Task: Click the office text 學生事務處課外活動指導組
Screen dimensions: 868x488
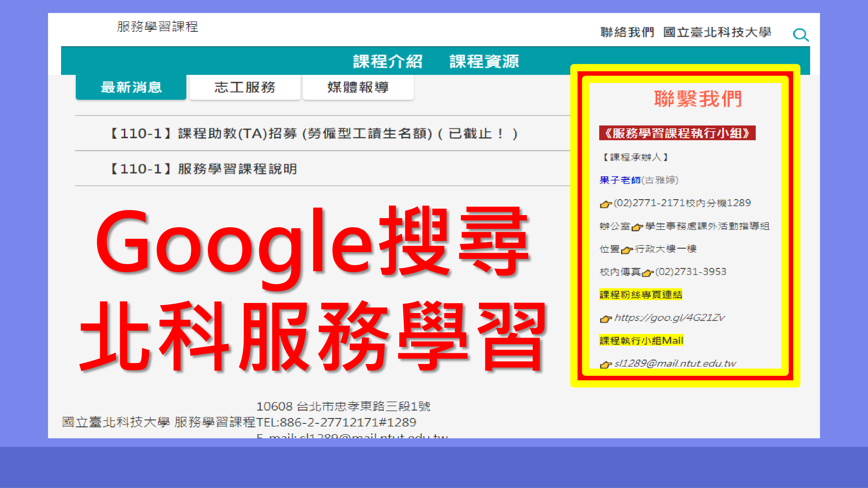Action: (707, 226)
